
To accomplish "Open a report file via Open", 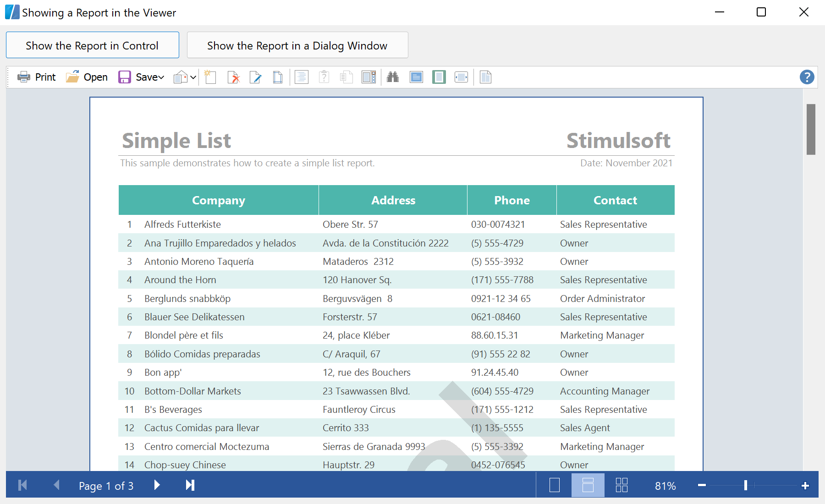I will [87, 77].
